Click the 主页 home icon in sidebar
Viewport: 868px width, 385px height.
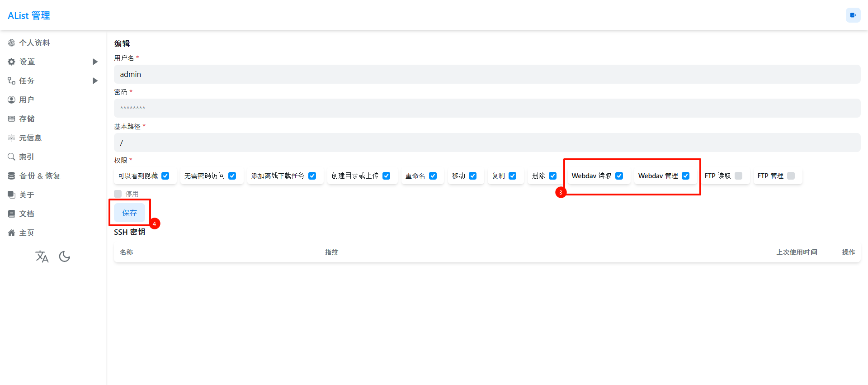tap(12, 233)
